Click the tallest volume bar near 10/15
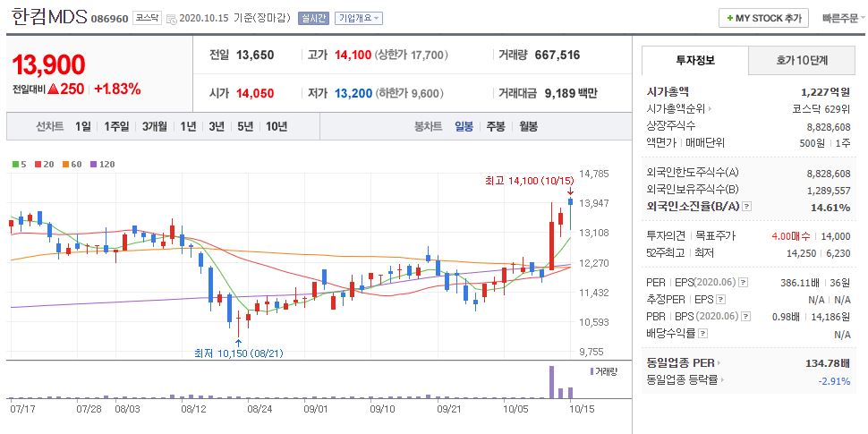This screenshot has height=434, width=868. coord(551,382)
